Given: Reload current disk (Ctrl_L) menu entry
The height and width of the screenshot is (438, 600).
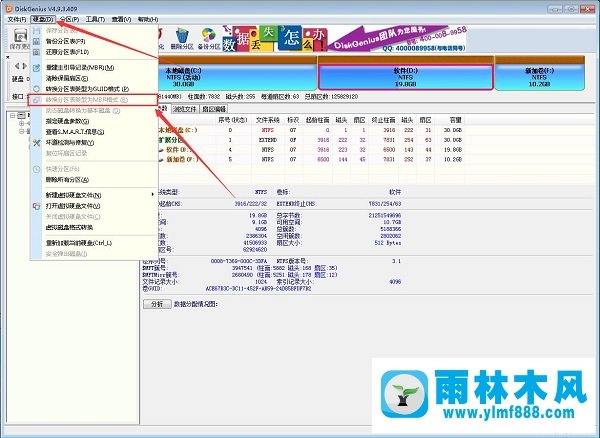Looking at the screenshot, I should point(94,243).
